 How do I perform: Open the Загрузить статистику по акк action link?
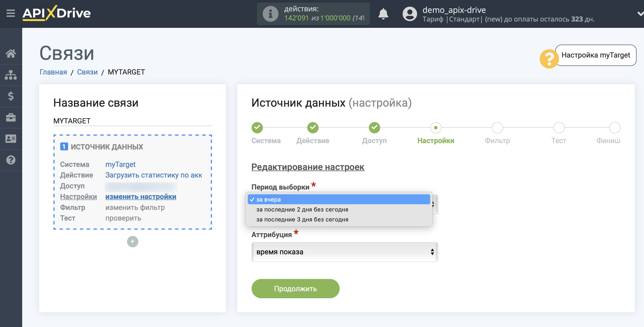click(x=154, y=175)
